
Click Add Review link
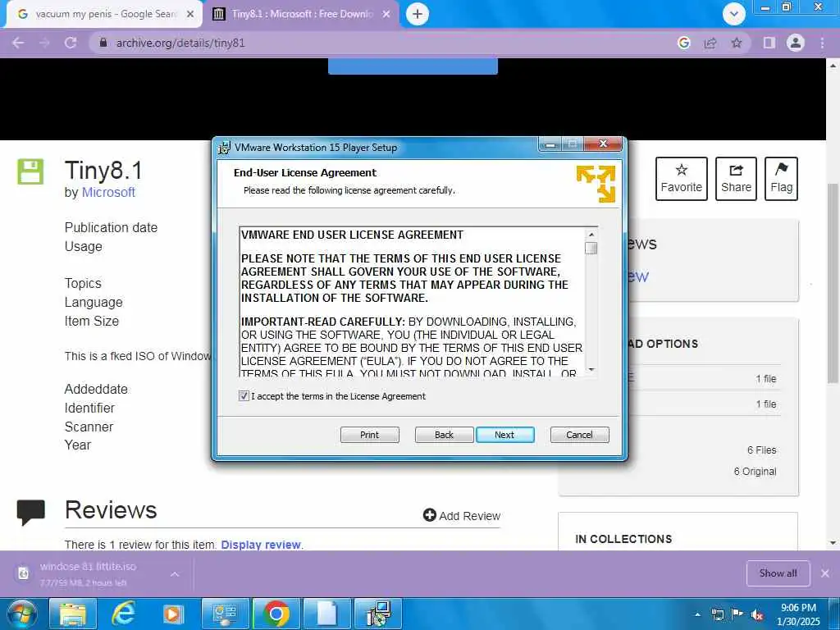462,515
